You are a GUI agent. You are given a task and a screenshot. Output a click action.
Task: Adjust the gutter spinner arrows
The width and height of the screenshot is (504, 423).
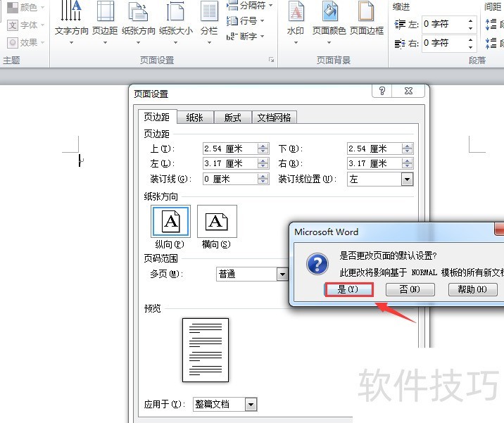click(263, 179)
